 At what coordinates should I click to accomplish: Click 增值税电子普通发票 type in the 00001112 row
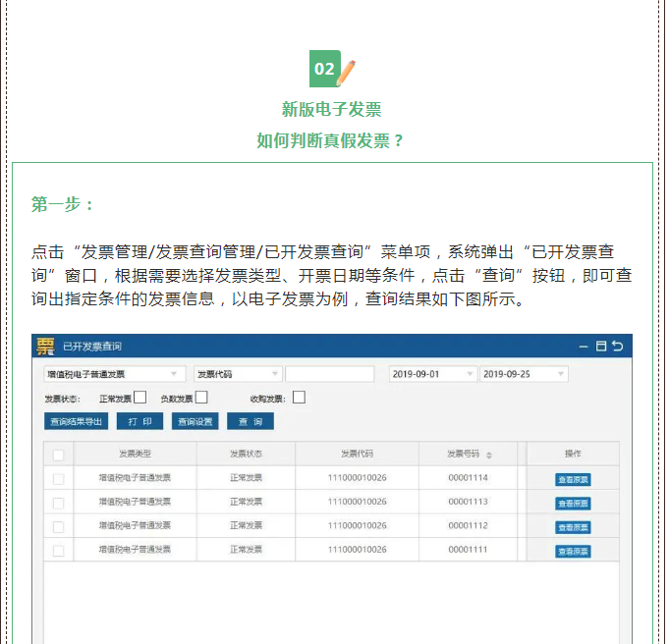[135, 525]
